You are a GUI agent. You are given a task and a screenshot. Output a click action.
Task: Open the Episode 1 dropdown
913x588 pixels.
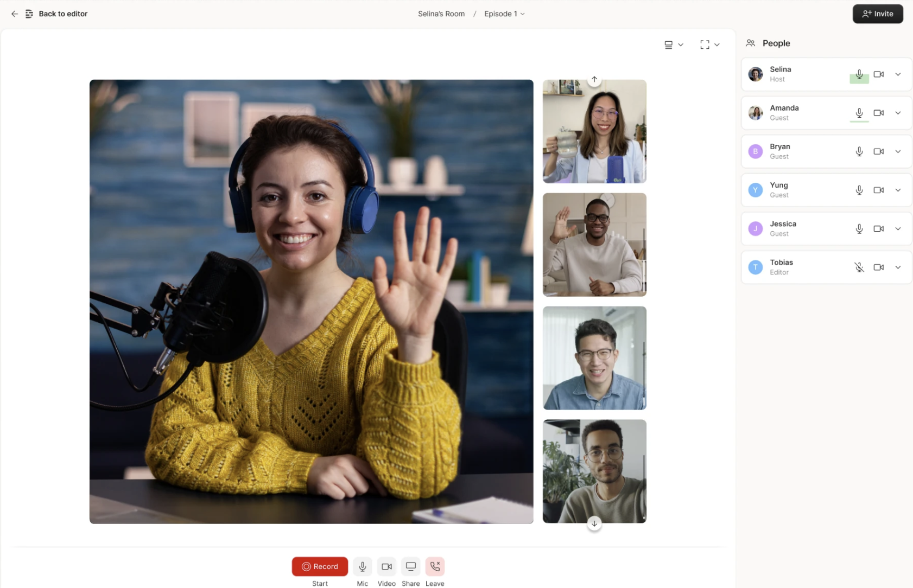(x=504, y=14)
